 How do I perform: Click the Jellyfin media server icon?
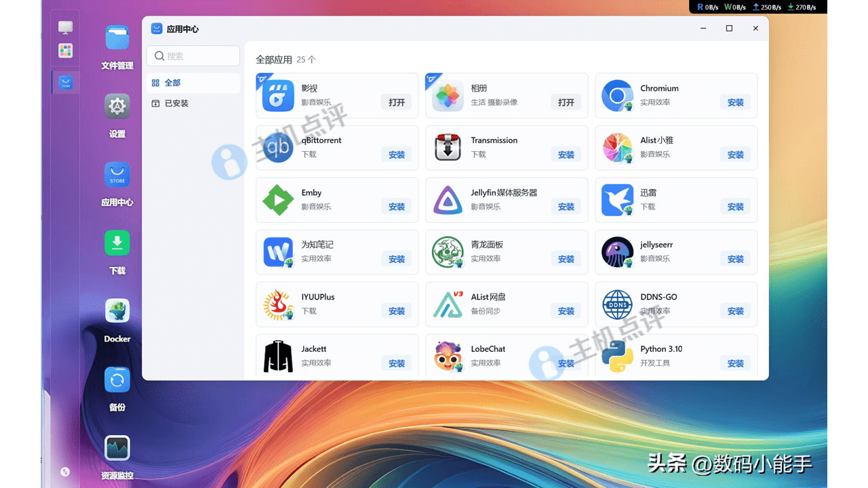[448, 201]
